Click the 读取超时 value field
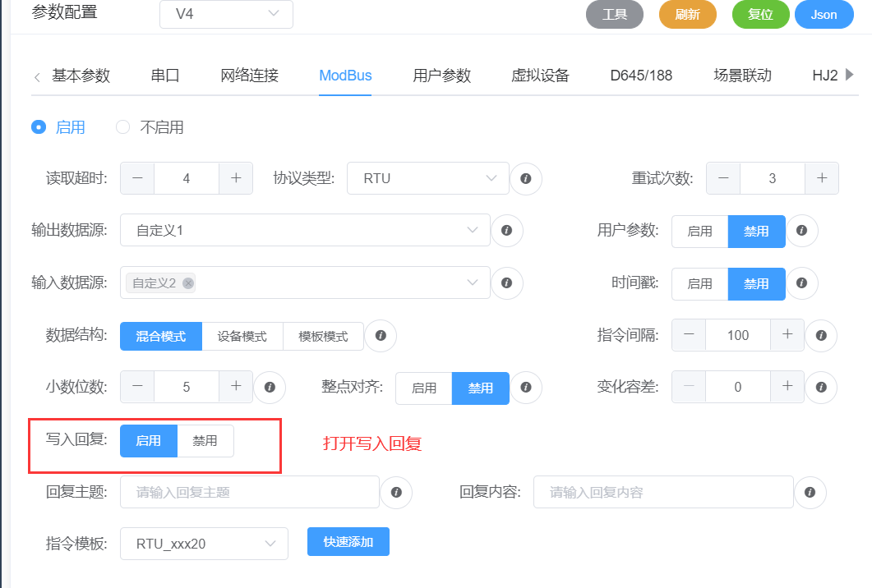872x588 pixels. pos(187,178)
